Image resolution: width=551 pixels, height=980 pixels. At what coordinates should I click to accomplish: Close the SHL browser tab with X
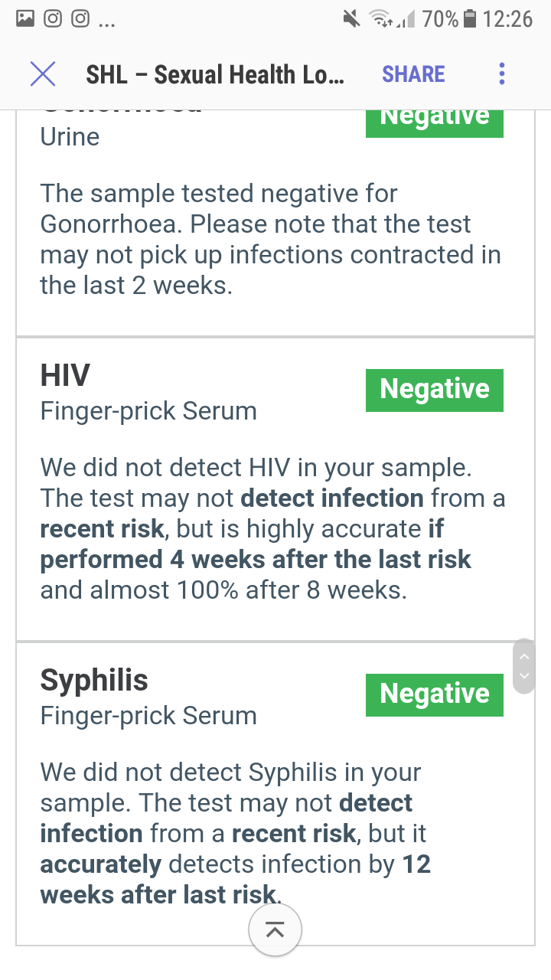coord(43,74)
